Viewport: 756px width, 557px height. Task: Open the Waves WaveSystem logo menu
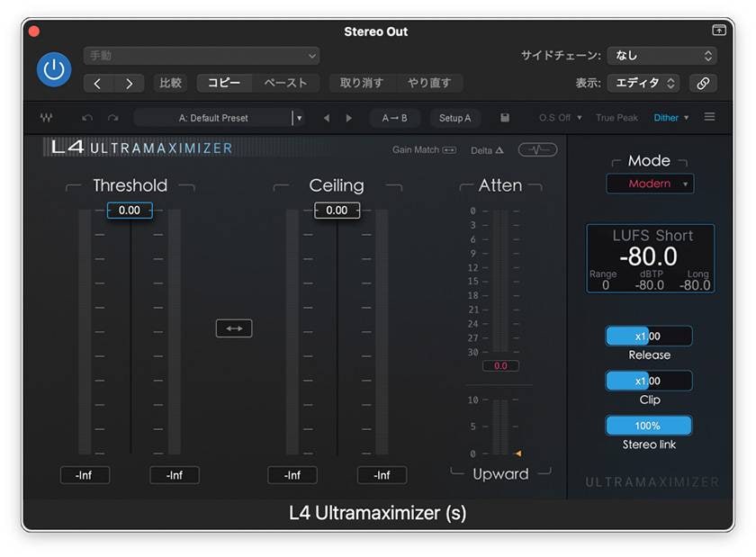pos(45,117)
